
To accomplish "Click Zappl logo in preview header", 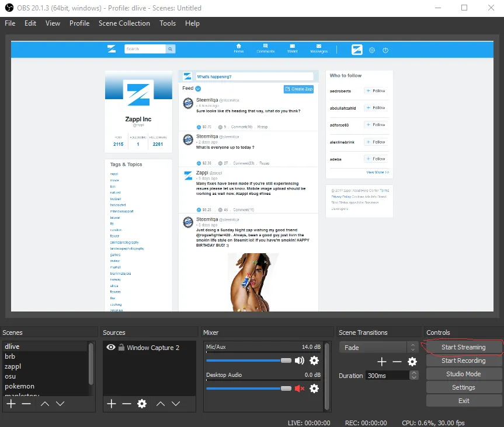I will (112, 49).
